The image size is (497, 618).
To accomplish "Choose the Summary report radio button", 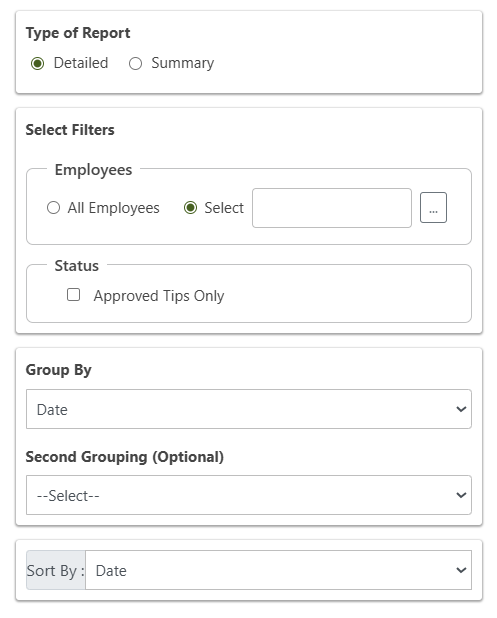I will click(135, 63).
